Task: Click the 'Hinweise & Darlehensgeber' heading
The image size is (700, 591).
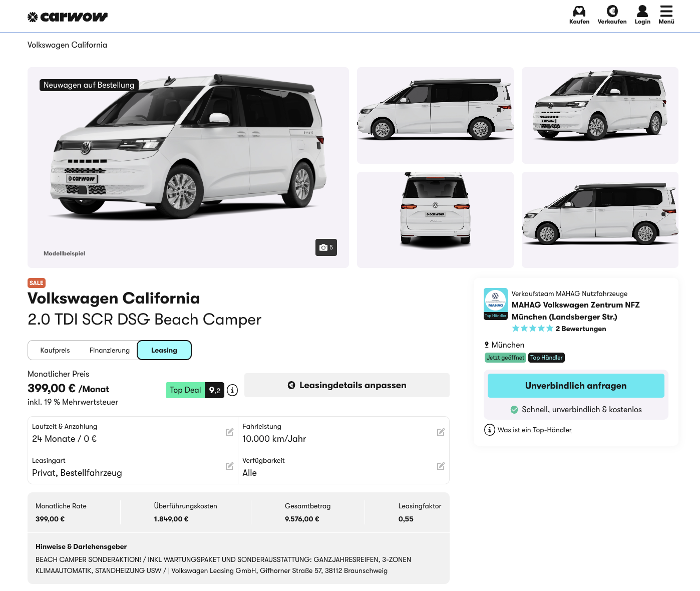Action: point(81,546)
